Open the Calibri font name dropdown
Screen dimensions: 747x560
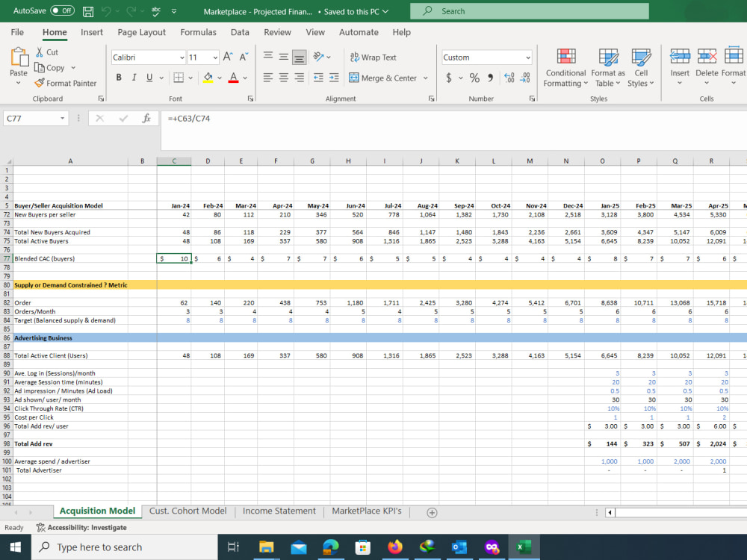182,57
